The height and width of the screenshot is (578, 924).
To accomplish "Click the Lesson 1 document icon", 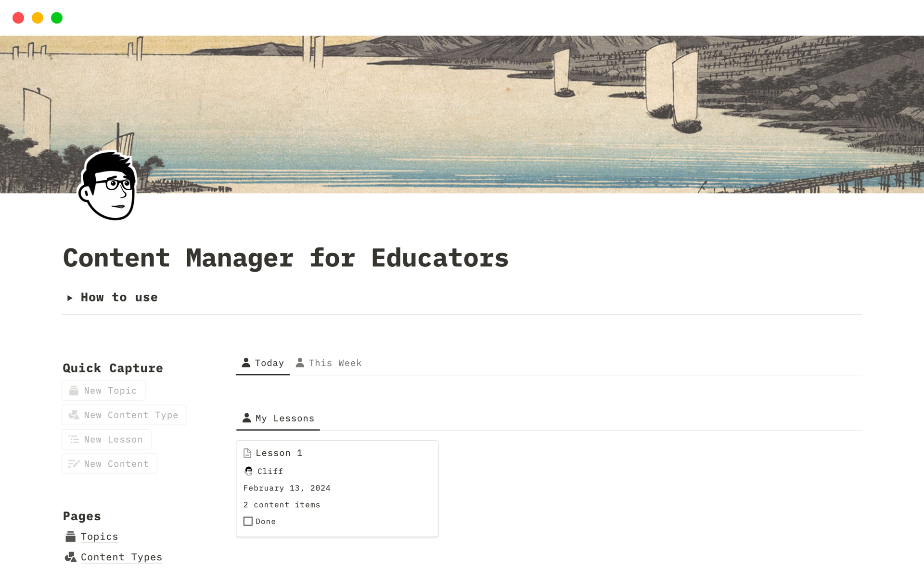I will pos(248,453).
